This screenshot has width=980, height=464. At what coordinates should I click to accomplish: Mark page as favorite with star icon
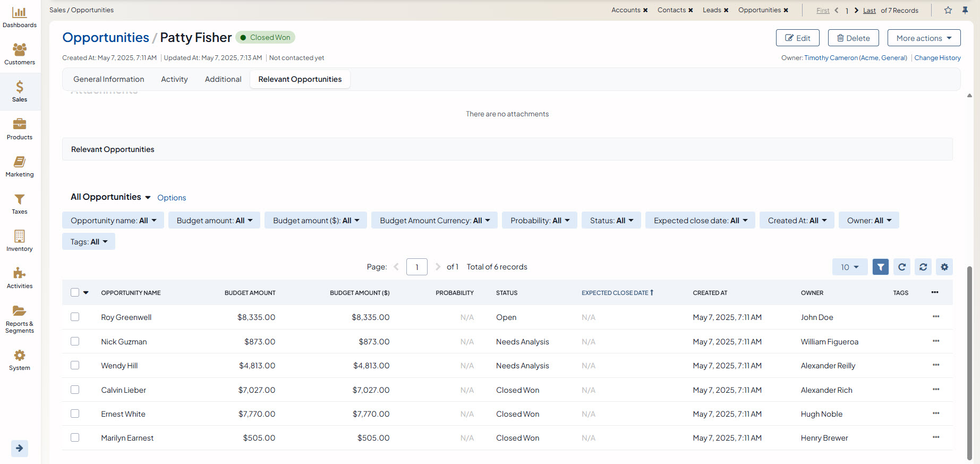click(948, 10)
